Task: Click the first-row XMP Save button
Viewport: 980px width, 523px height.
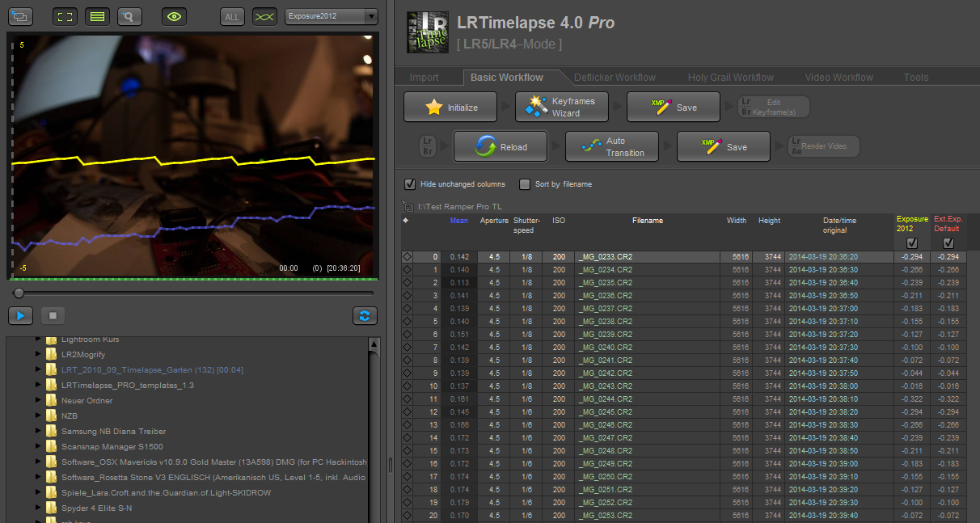Action: [x=674, y=107]
